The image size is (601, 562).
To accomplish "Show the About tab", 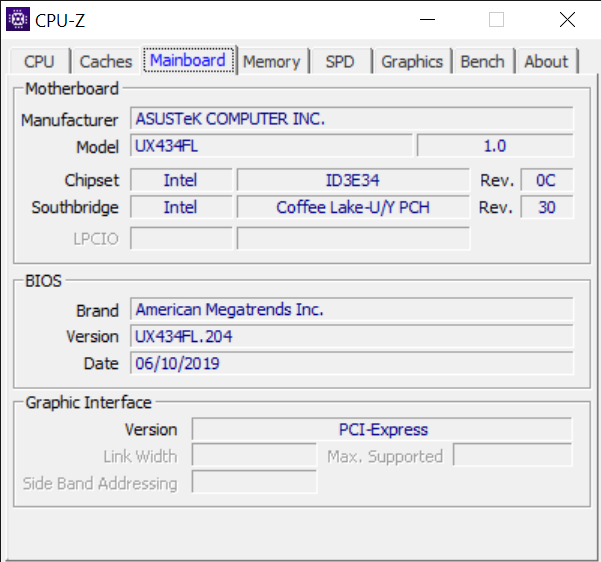I will pos(546,61).
